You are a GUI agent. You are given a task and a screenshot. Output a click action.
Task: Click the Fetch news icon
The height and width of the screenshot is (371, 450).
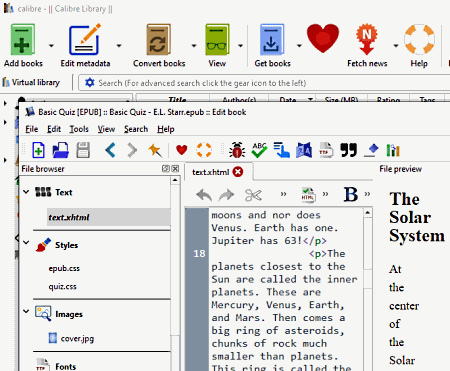click(x=367, y=39)
